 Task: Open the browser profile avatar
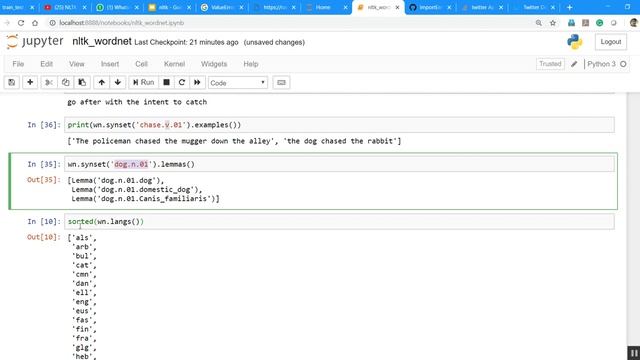pyautogui.click(x=634, y=23)
